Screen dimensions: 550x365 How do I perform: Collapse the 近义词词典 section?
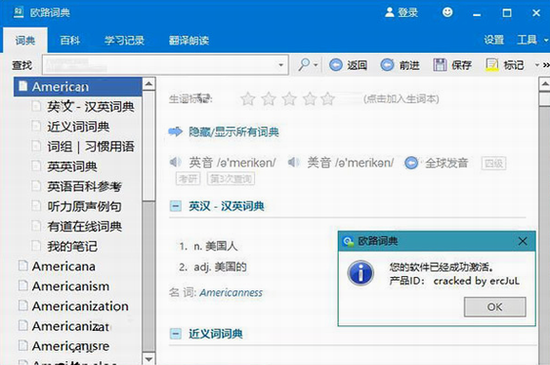[x=175, y=333]
